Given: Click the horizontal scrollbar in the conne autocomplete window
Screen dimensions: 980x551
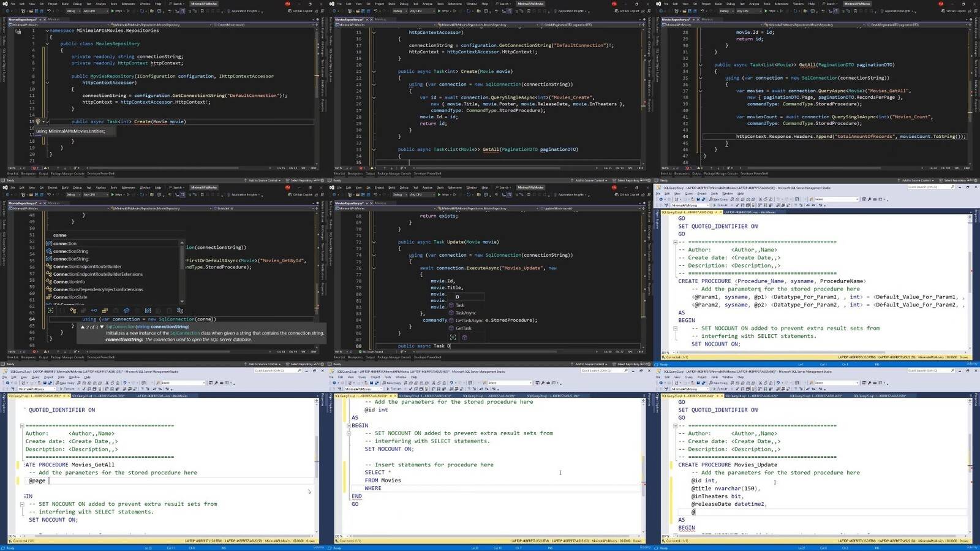Looking at the screenshot, I should (159, 352).
